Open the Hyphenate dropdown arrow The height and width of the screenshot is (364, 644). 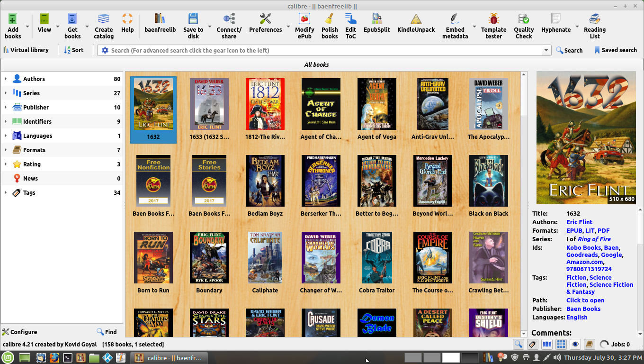577,26
